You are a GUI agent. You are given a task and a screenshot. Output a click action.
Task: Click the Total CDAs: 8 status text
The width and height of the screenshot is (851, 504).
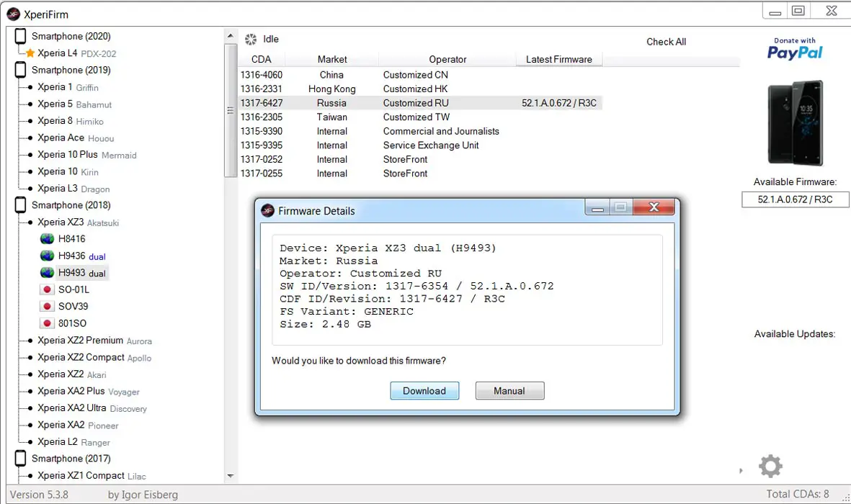click(x=797, y=494)
